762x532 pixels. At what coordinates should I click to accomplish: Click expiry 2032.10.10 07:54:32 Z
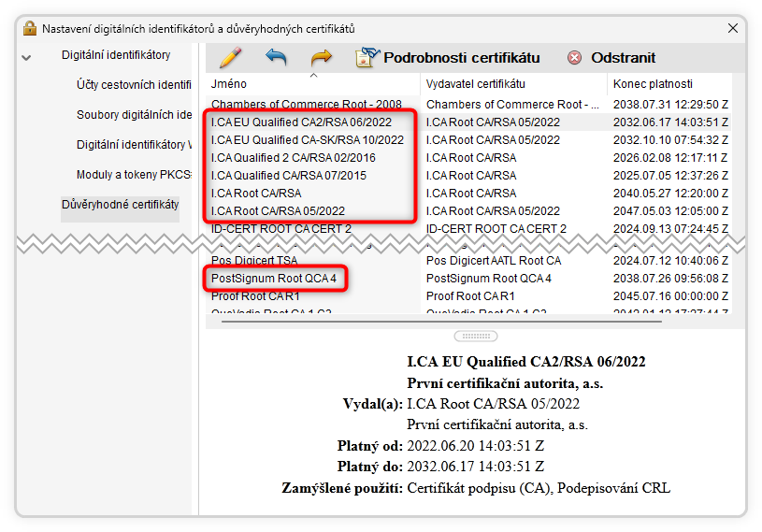[x=670, y=140]
